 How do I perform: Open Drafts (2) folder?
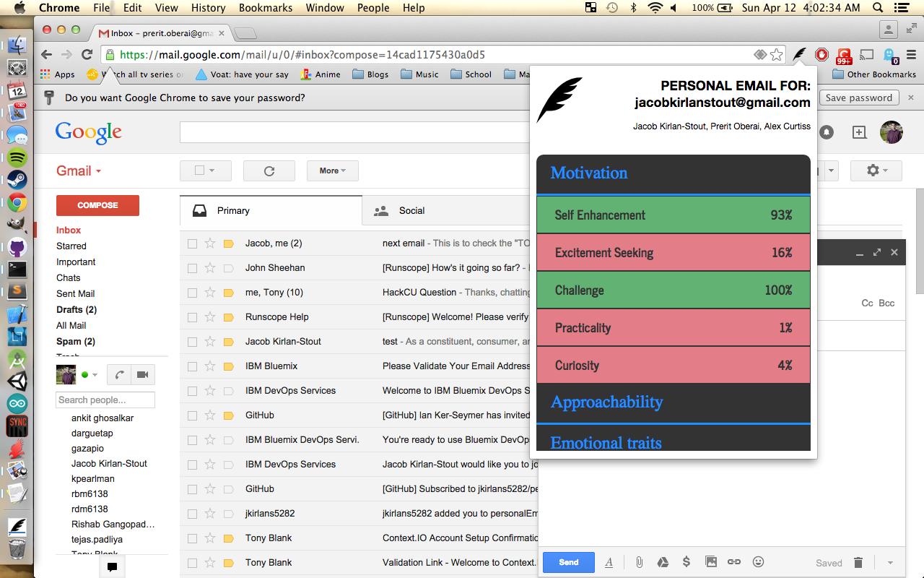click(x=77, y=309)
